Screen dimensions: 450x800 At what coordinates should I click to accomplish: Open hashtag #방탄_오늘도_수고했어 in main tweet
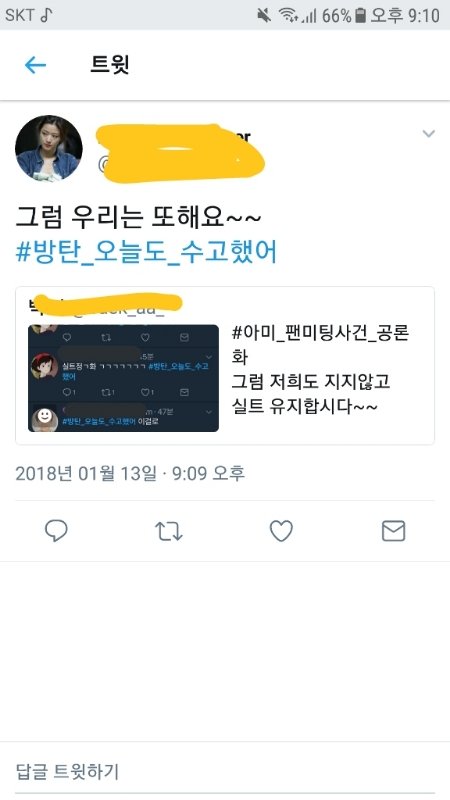146,252
